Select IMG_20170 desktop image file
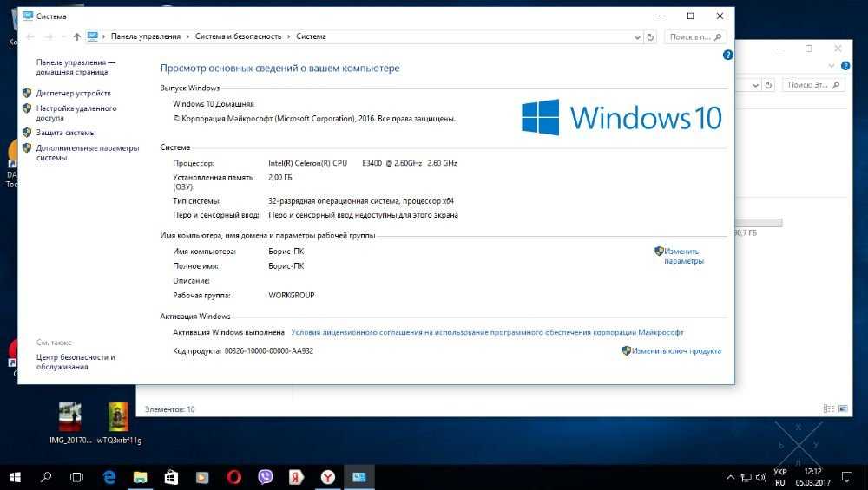868x490 pixels. [x=69, y=423]
